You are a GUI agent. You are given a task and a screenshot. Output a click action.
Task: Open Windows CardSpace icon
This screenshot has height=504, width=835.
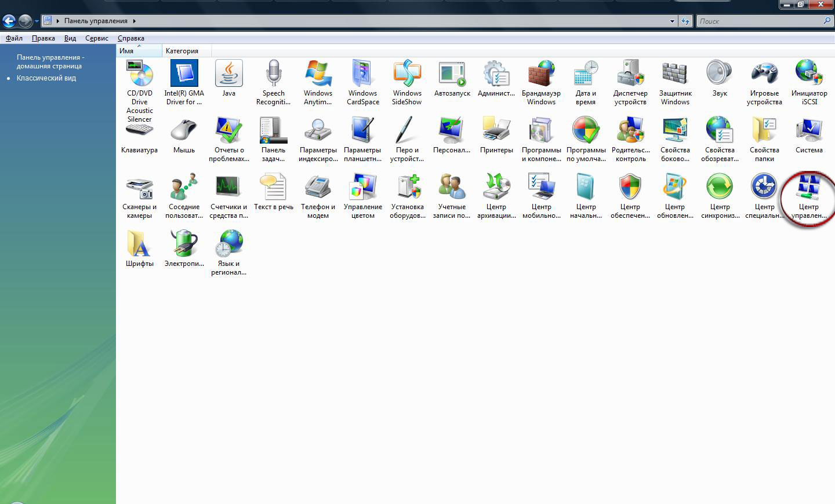coord(363,74)
